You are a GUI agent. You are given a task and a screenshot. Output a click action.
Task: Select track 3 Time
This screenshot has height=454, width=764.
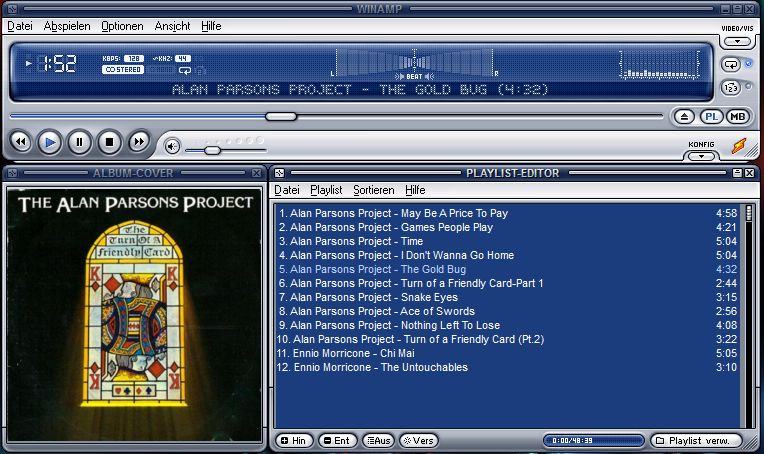tap(507, 241)
